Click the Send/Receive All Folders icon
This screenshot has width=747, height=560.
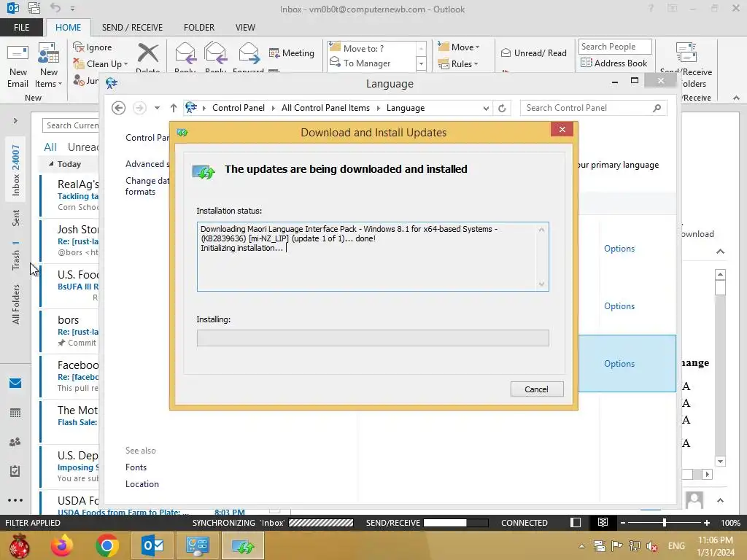pos(686,52)
